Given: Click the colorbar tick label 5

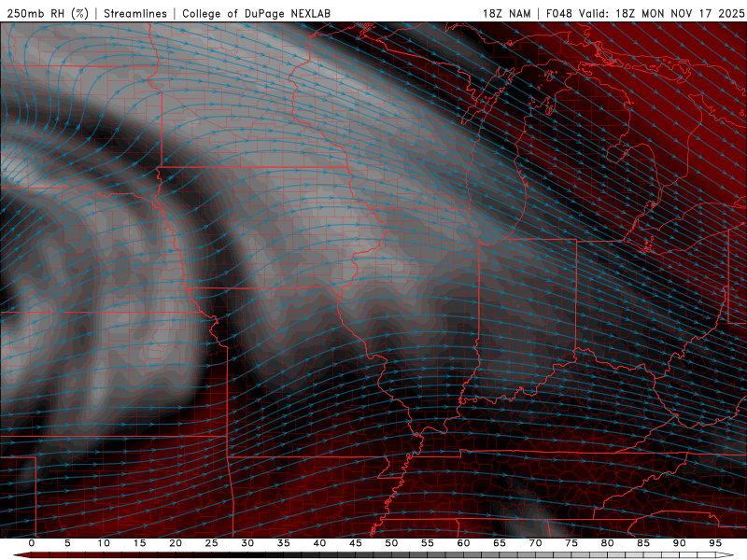Looking at the screenshot, I should tap(67, 543).
